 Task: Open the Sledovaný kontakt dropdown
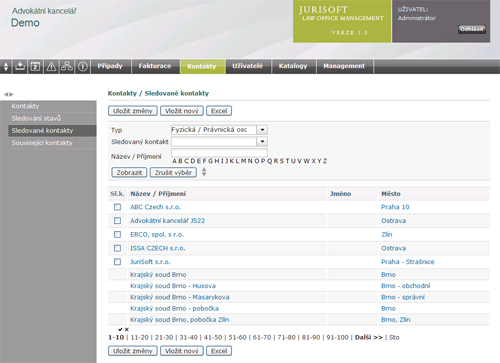coord(262,142)
